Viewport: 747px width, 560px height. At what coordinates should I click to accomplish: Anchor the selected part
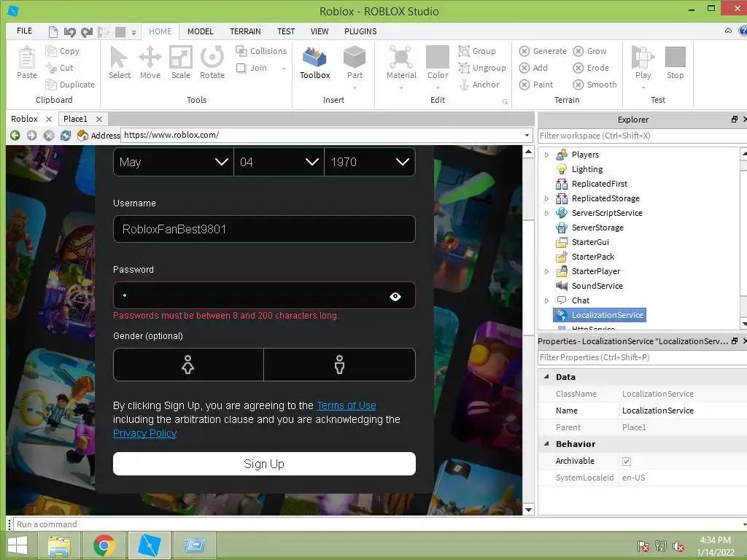point(479,85)
